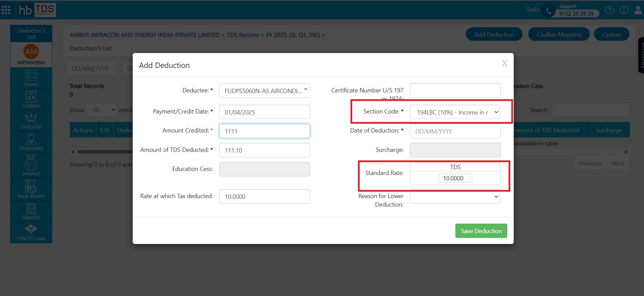Click the Previous pagination button

pos(590,163)
